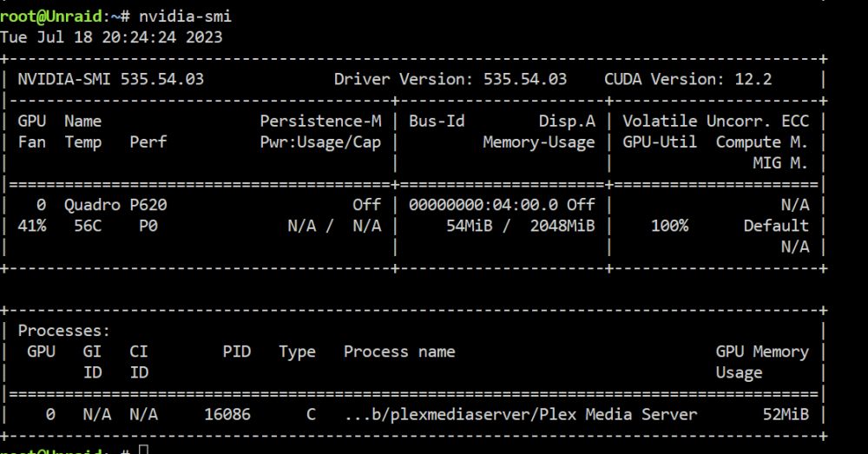Click the 100% GPU-Util value
This screenshot has height=454, width=868.
click(x=669, y=226)
